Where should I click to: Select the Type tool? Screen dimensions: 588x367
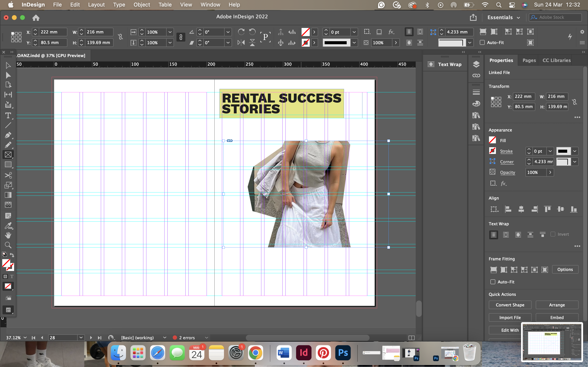click(x=8, y=116)
